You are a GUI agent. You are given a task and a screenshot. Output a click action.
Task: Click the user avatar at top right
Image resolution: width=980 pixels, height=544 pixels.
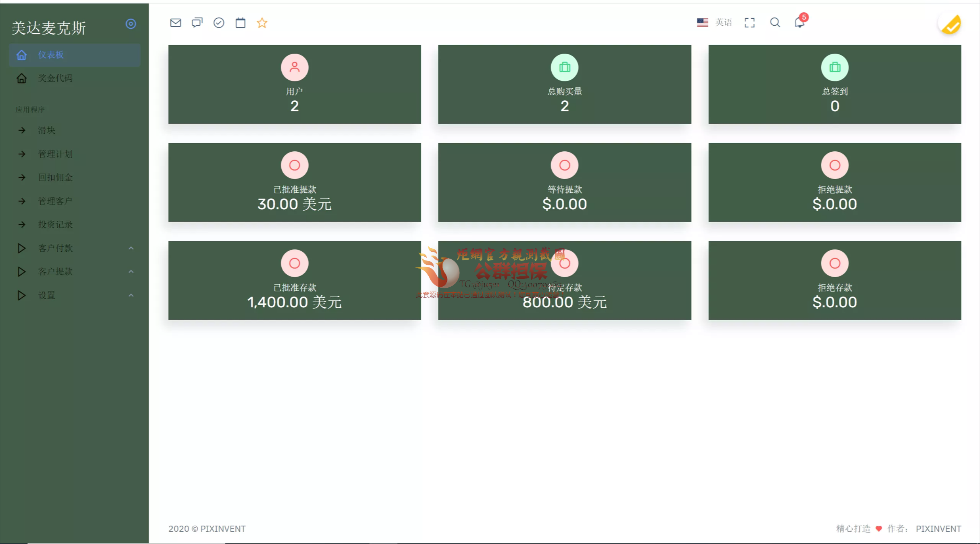pos(950,24)
